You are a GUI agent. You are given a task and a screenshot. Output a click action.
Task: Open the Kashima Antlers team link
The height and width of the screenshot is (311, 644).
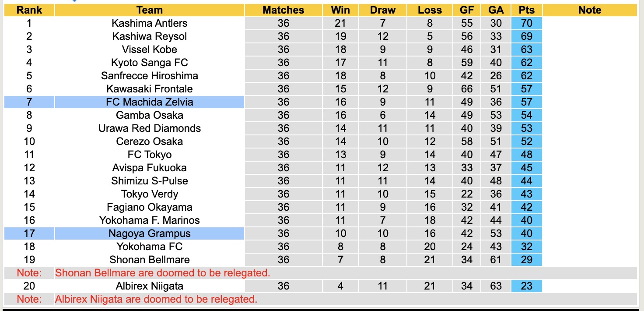pos(149,23)
